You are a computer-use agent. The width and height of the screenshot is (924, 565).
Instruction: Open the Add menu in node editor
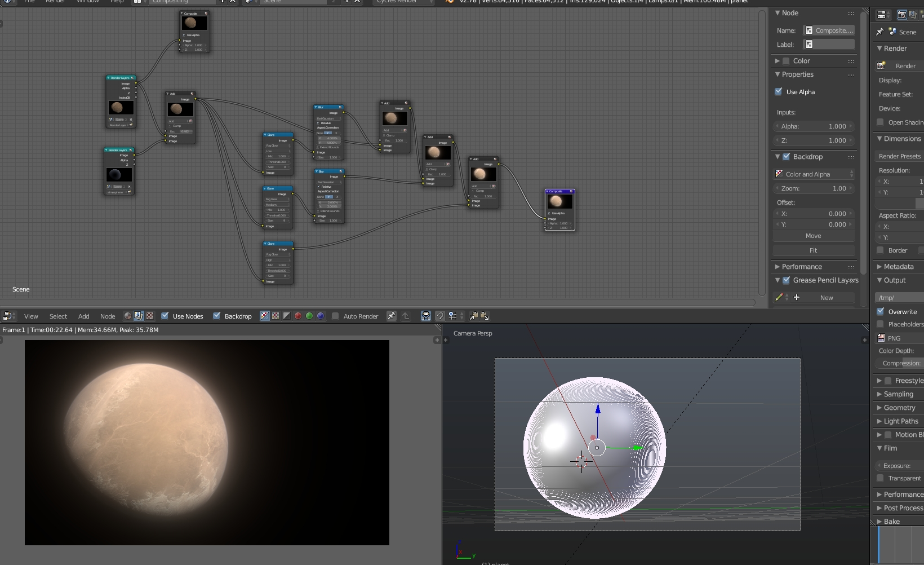click(x=84, y=316)
